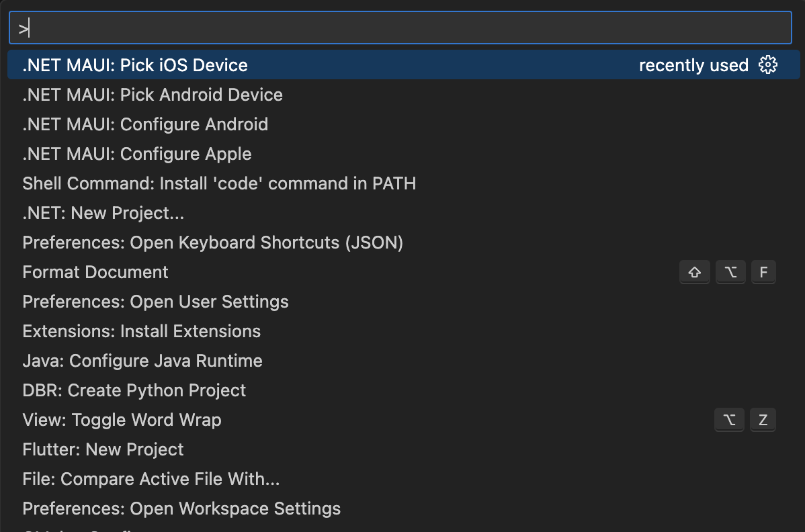805x532 pixels.
Task: Run DBR: Create Python Project
Action: tap(134, 390)
